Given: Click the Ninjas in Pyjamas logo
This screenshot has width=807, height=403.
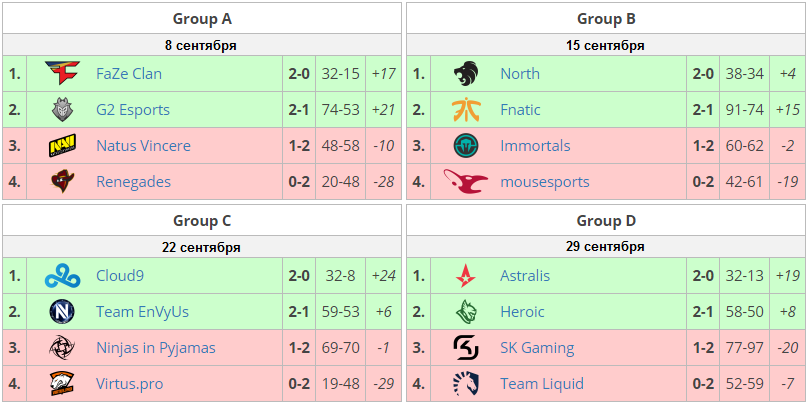Looking at the screenshot, I should tap(64, 348).
